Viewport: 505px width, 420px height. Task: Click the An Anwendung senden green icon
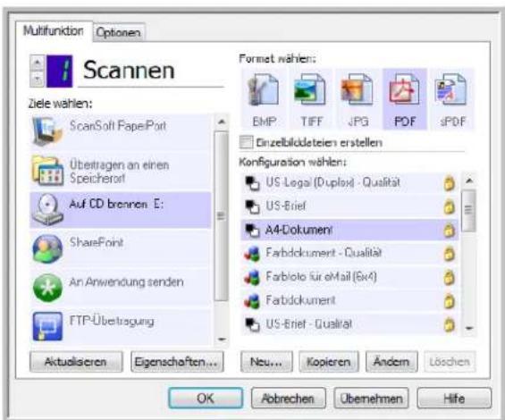tap(47, 288)
